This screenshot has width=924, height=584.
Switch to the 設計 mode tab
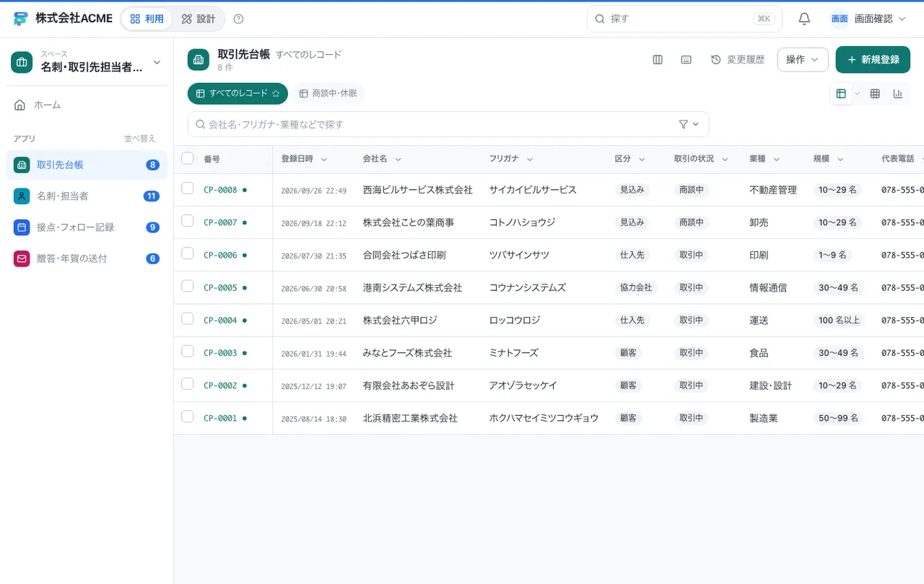199,19
